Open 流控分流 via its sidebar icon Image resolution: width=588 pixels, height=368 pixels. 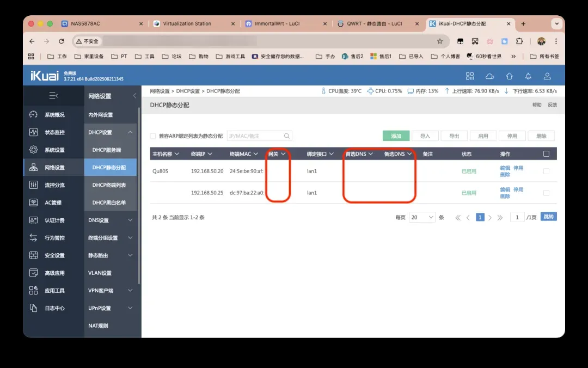coord(34,185)
